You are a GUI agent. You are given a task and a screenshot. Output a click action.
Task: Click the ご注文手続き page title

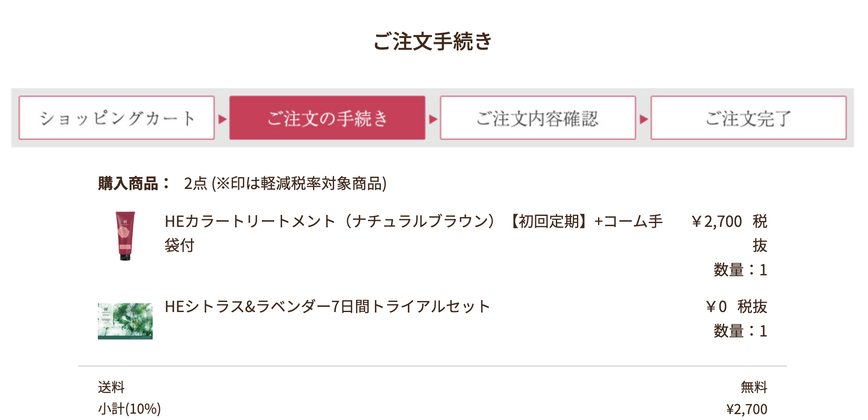pyautogui.click(x=433, y=40)
